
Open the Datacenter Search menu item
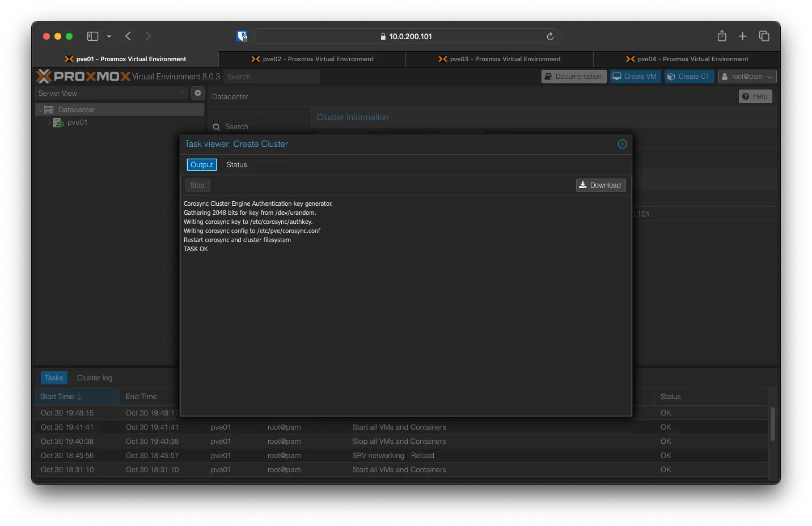(x=231, y=127)
